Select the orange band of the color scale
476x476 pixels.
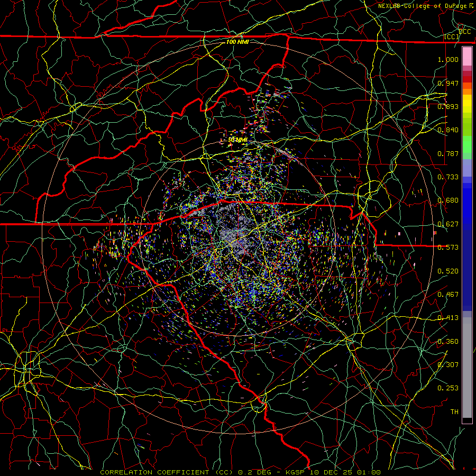[467, 91]
